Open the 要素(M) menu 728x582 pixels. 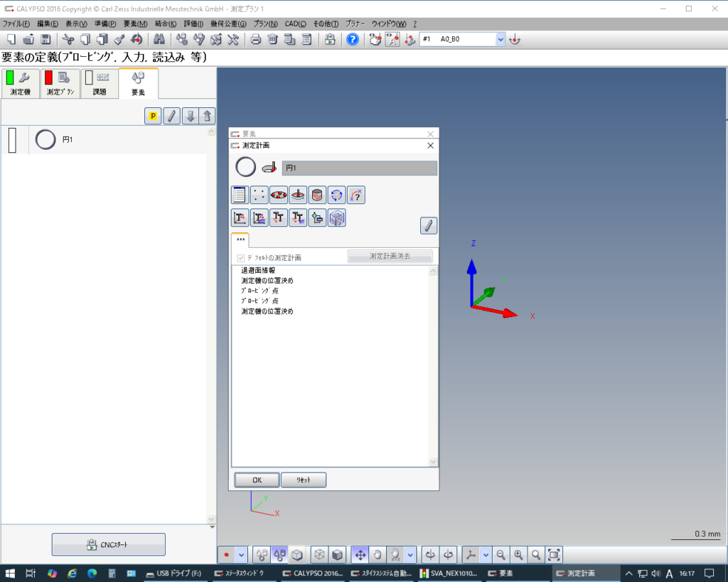[x=134, y=23]
